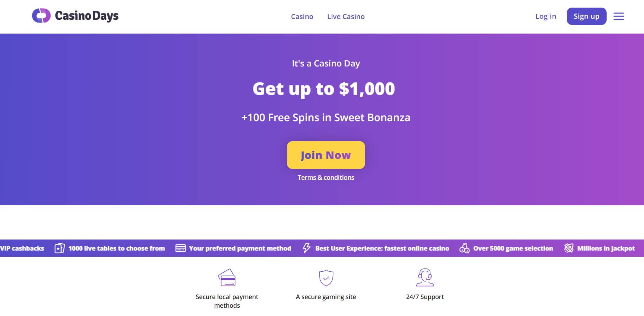The image size is (644, 316).
Task: Click the live tables cards icon
Action: [60, 248]
